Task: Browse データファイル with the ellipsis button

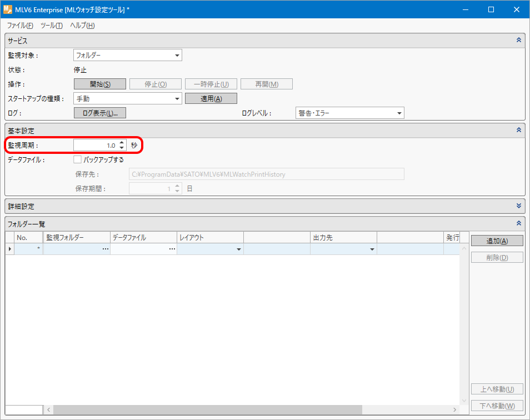Action: [172, 249]
